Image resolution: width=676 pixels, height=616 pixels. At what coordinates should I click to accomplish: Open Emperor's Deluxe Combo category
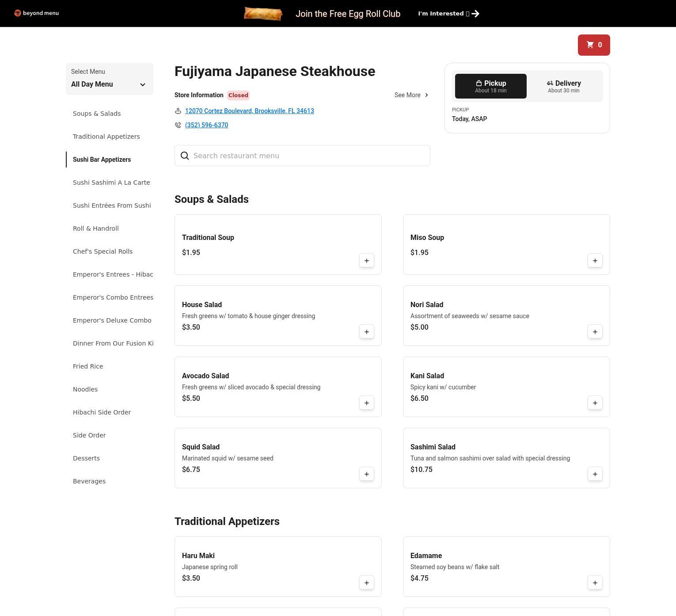pos(112,320)
